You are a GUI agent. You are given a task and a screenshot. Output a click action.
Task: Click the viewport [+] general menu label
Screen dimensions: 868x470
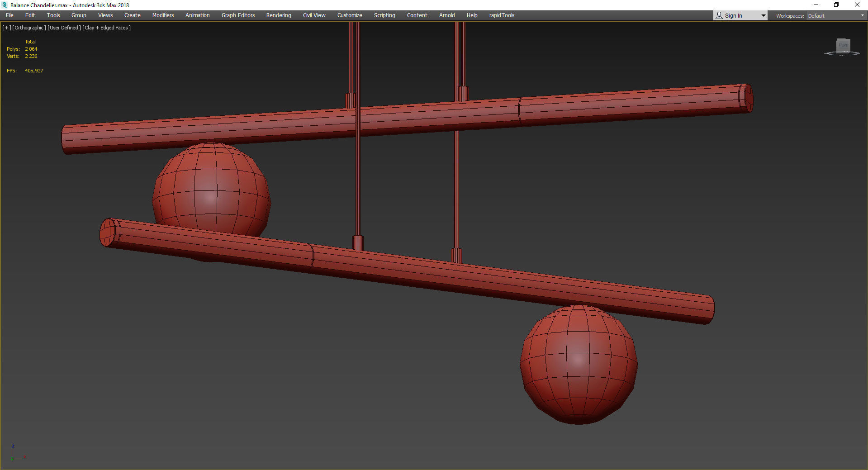pyautogui.click(x=7, y=28)
